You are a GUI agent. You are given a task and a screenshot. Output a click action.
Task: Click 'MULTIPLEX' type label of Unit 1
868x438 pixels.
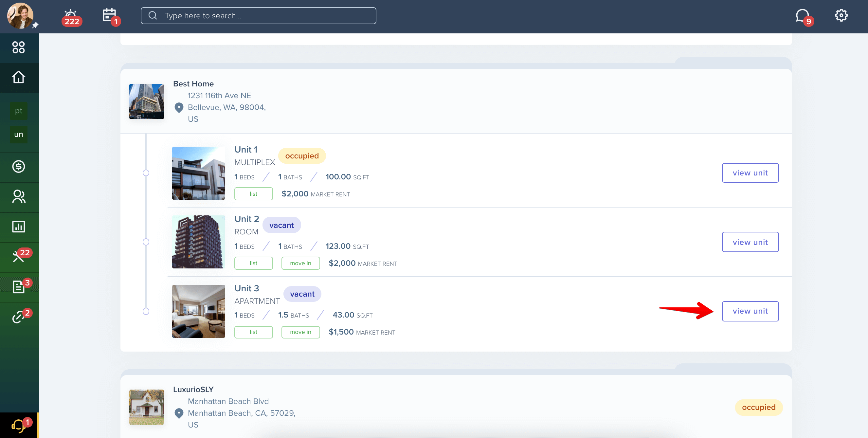[255, 162]
